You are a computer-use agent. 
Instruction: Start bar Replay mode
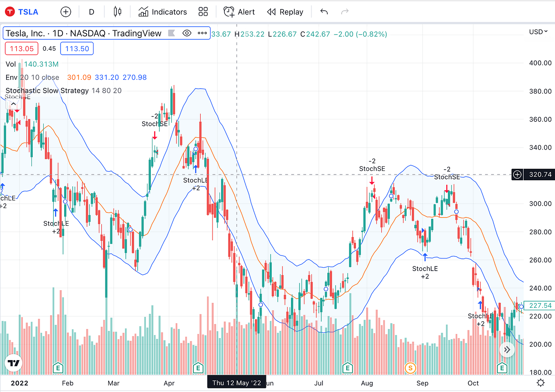(285, 11)
